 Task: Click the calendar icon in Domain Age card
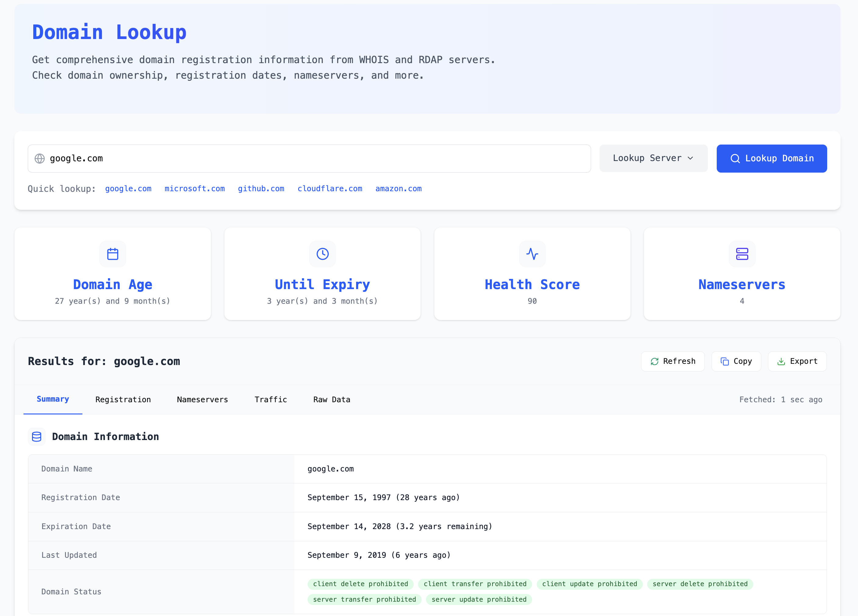click(112, 254)
